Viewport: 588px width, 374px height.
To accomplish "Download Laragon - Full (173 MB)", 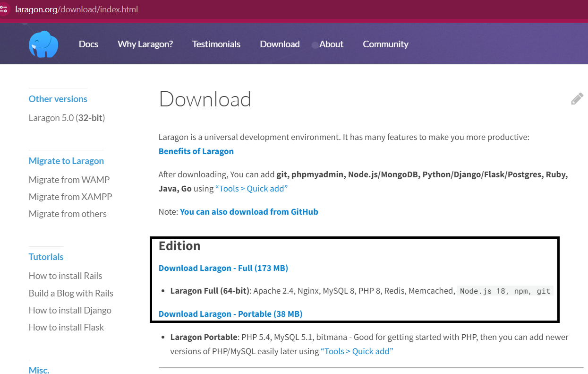I will pos(223,268).
